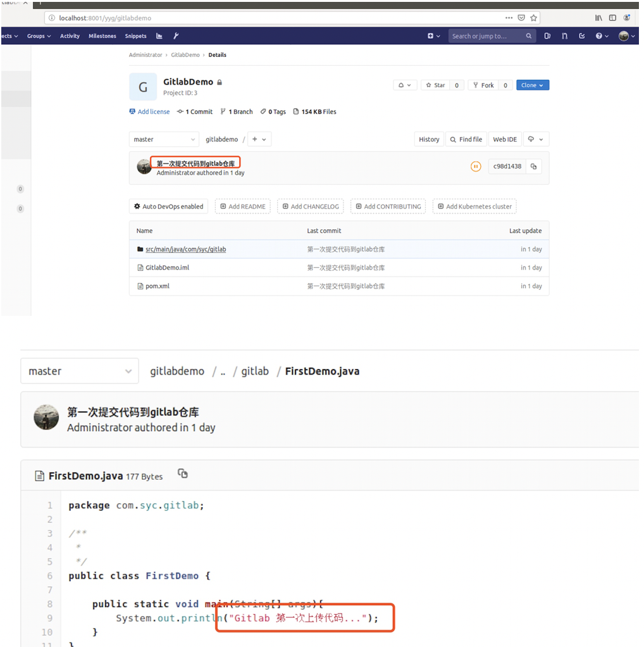Open the Groups dropdown menu

pos(39,36)
